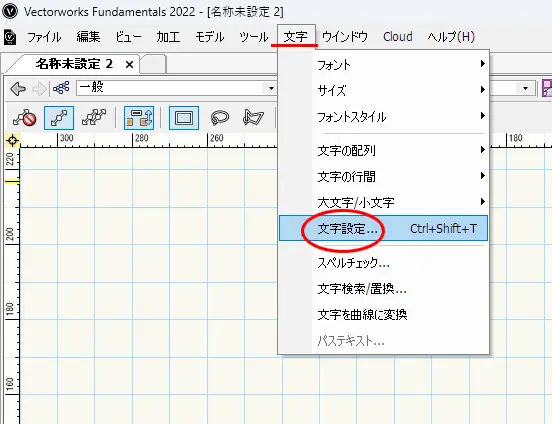
Task: Click the back arrow navigation icon
Action: [x=18, y=89]
